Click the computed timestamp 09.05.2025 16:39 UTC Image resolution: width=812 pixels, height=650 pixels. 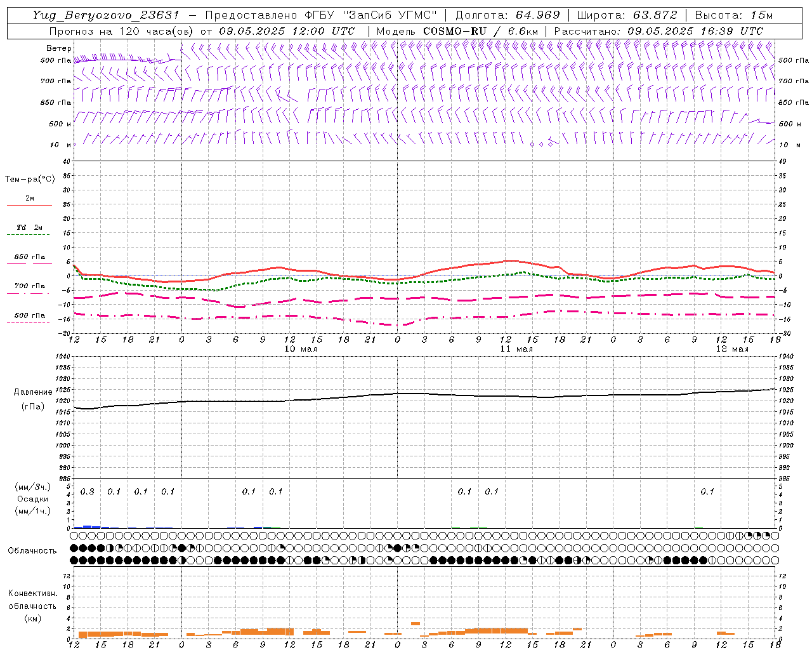(x=695, y=31)
